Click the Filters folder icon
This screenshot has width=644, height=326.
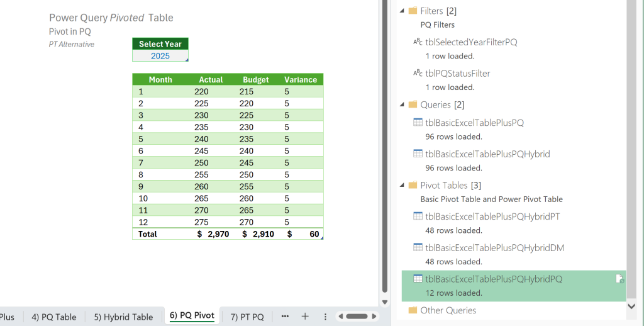413,11
